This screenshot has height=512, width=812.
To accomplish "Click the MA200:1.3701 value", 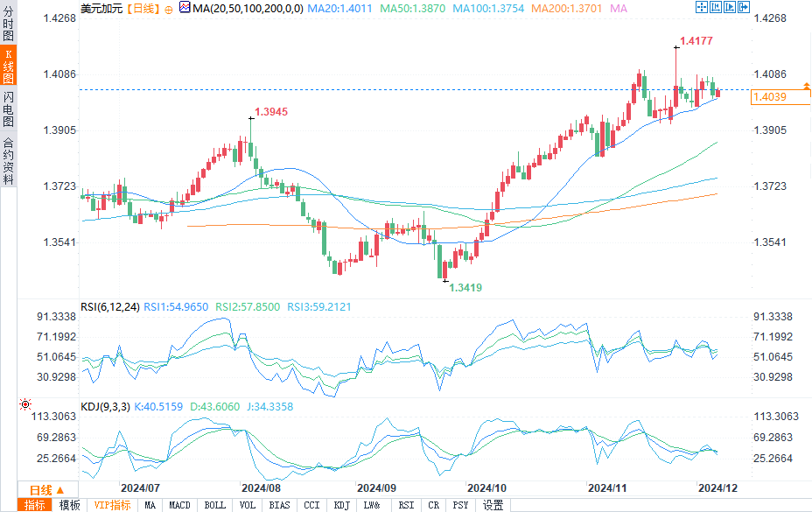I will 566,9.
